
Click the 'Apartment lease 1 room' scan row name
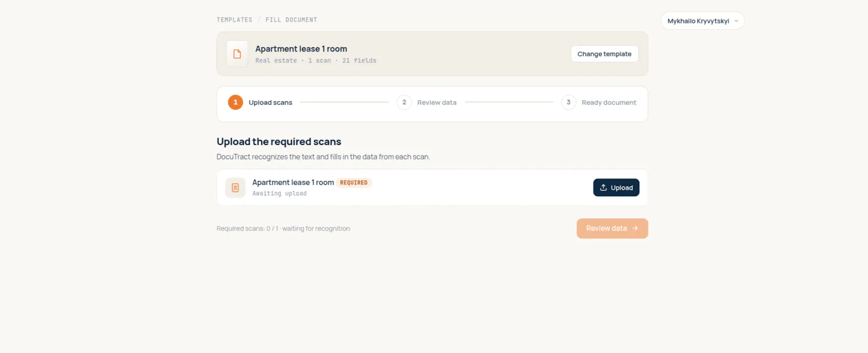[293, 182]
